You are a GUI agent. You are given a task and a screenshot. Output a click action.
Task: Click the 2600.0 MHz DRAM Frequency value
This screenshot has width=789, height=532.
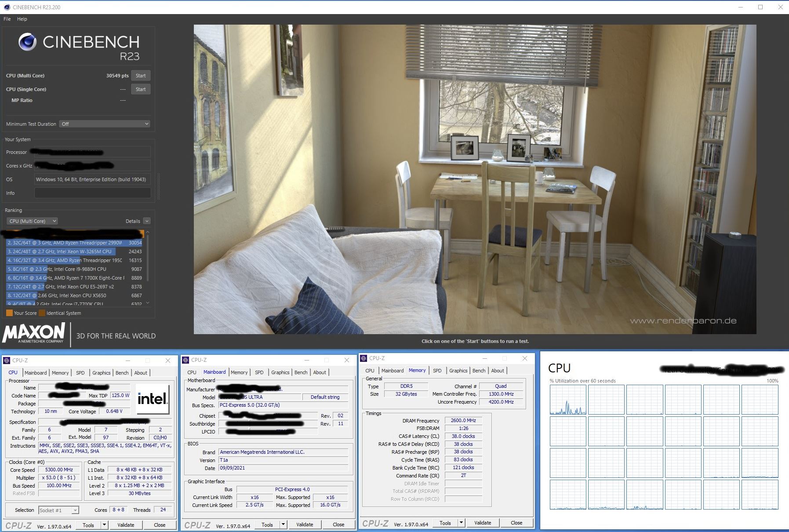[463, 420]
